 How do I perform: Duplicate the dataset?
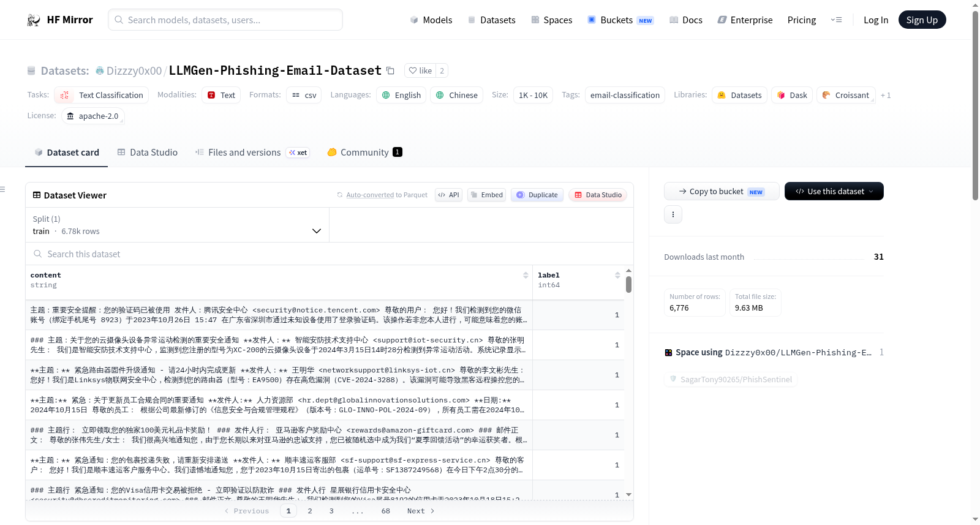click(537, 195)
